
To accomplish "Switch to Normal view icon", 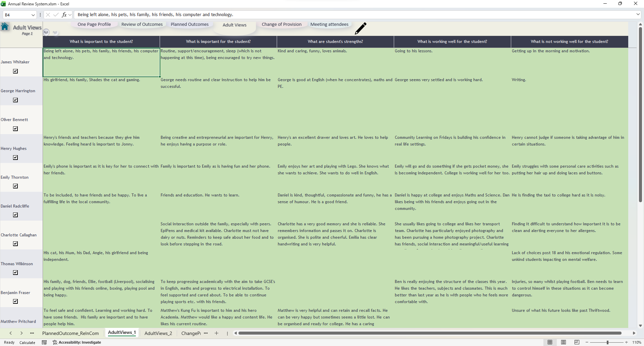I will (550, 342).
